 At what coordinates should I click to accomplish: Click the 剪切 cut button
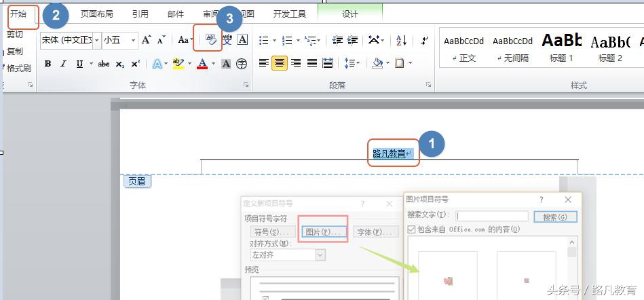[x=15, y=35]
